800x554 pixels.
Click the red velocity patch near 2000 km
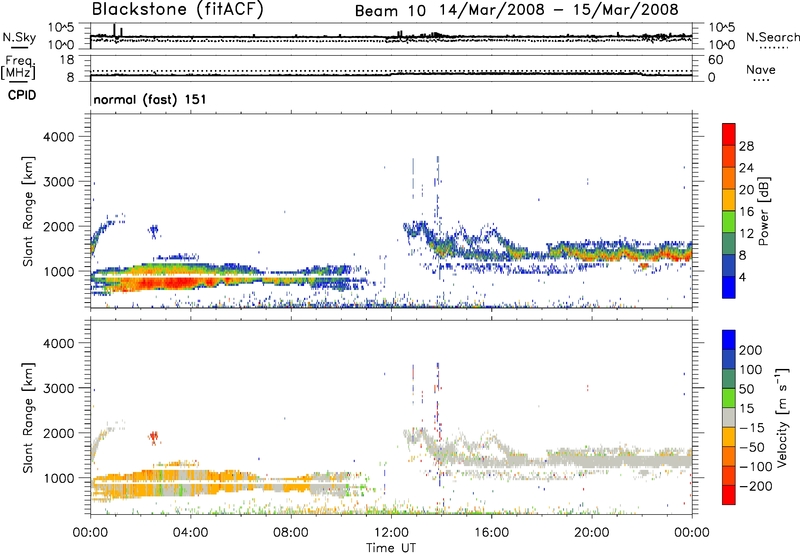point(154,437)
